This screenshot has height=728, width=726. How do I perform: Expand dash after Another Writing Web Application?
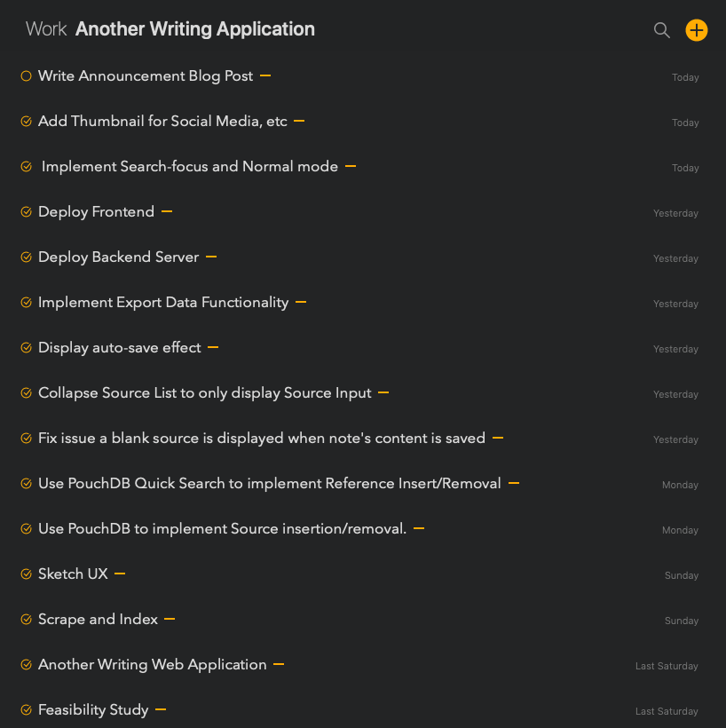pos(279,664)
